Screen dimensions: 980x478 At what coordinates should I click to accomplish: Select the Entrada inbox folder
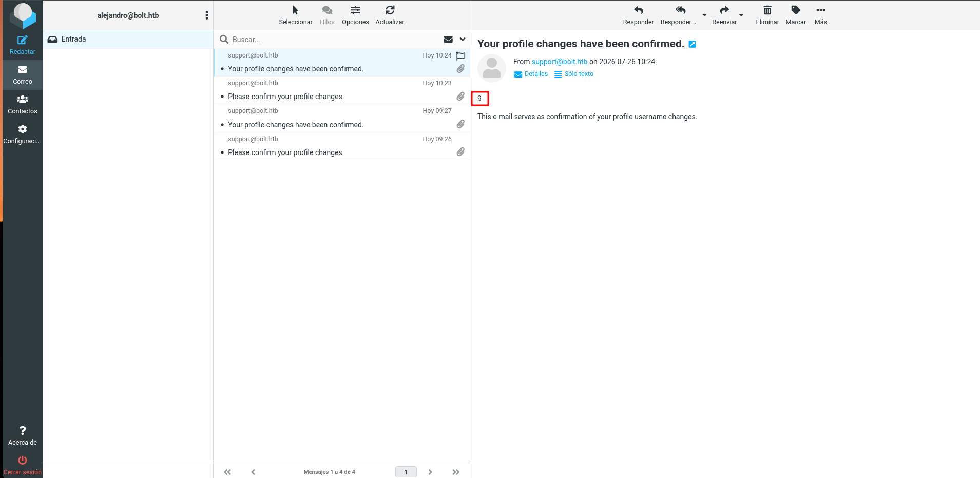tap(128, 39)
